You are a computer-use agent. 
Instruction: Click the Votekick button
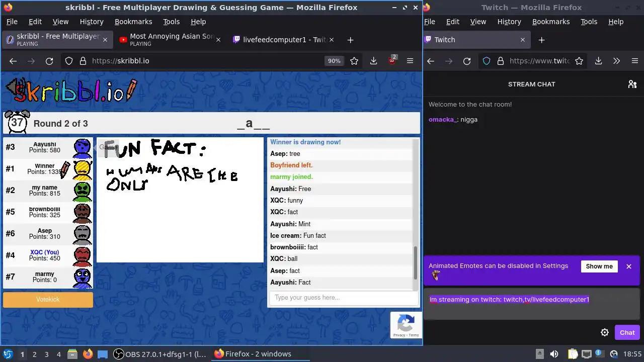(x=48, y=299)
